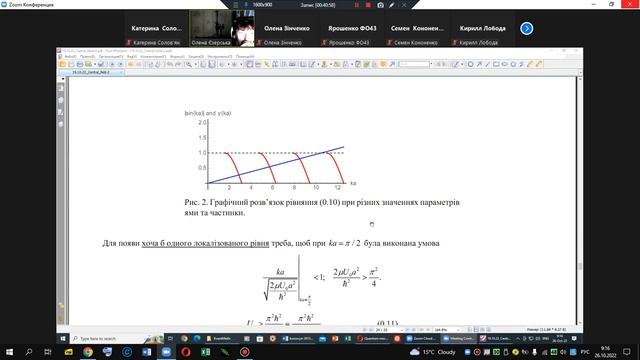Image resolution: width=640 pixels, height=360 pixels.
Task: Open the Вид menu in Foxit
Action: pyautogui.click(x=131, y=57)
